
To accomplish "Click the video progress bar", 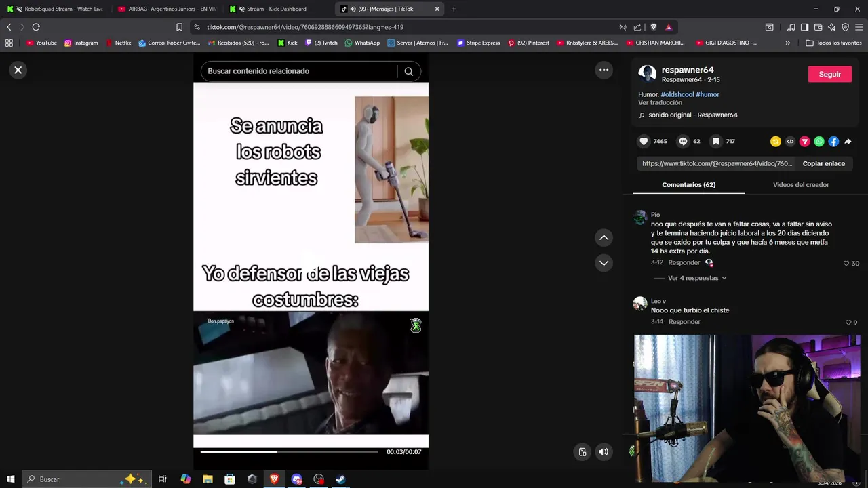I will [x=289, y=451].
